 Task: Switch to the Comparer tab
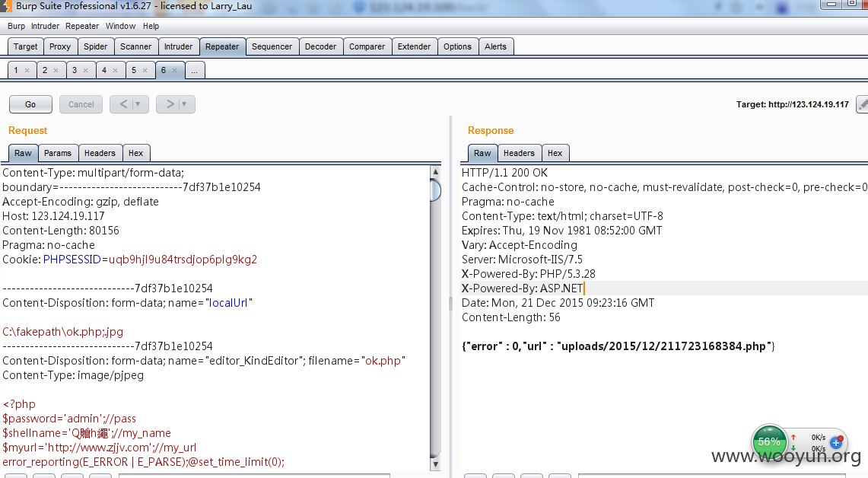click(x=367, y=46)
